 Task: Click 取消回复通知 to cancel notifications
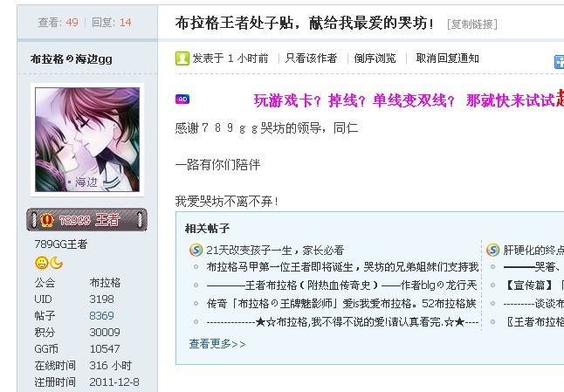[447, 58]
